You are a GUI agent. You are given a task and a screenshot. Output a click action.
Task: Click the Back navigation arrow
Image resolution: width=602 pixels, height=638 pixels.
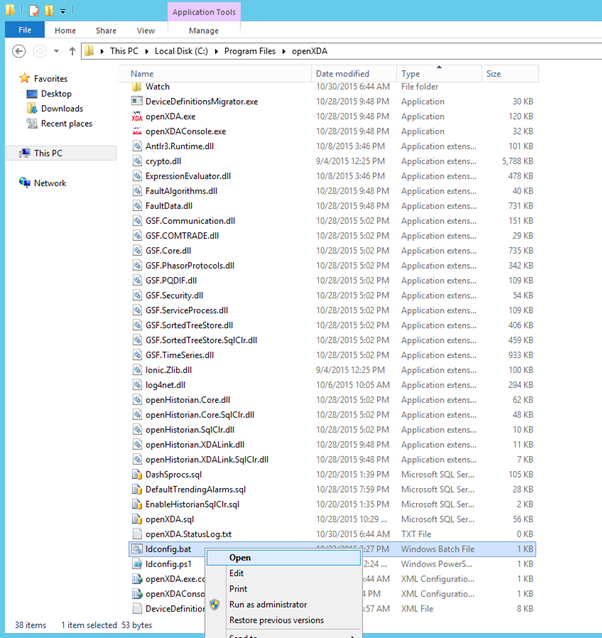tap(17, 51)
